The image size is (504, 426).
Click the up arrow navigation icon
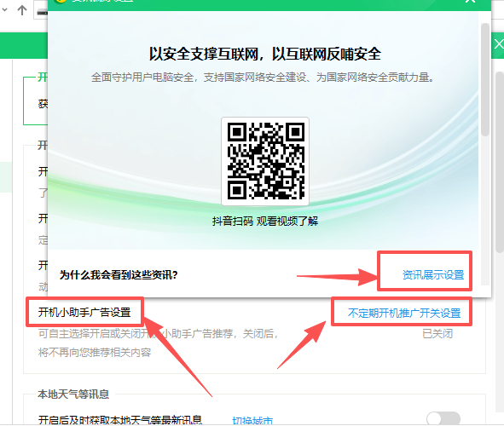coord(22,10)
